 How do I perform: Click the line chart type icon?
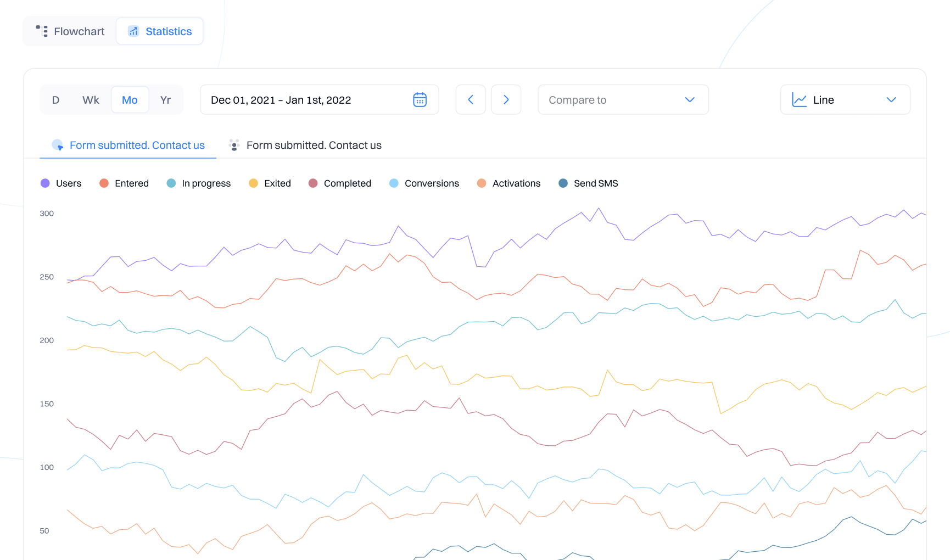pyautogui.click(x=800, y=100)
